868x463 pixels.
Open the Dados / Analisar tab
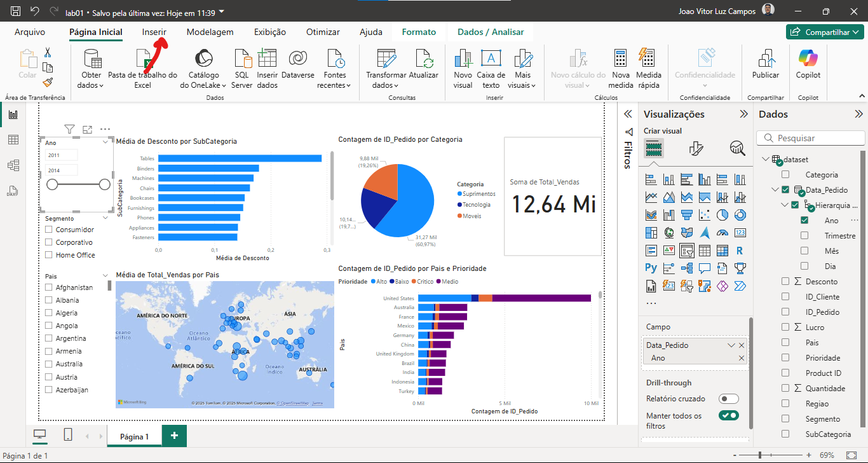(491, 32)
